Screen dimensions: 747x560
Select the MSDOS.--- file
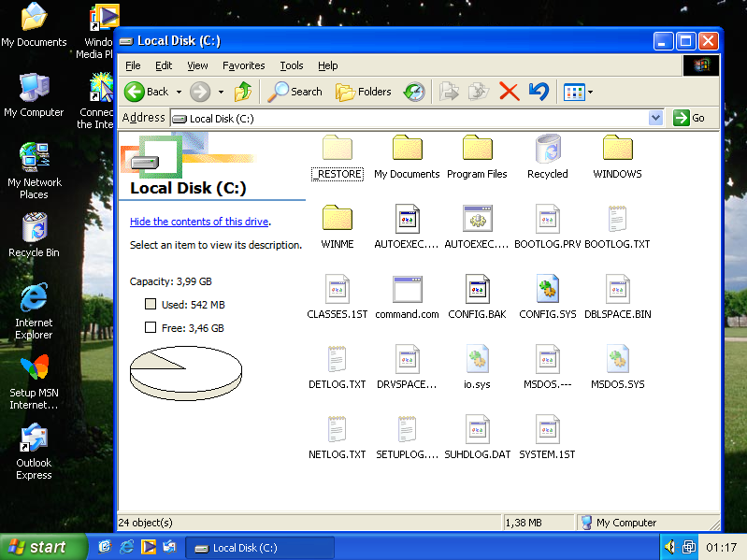(x=547, y=366)
